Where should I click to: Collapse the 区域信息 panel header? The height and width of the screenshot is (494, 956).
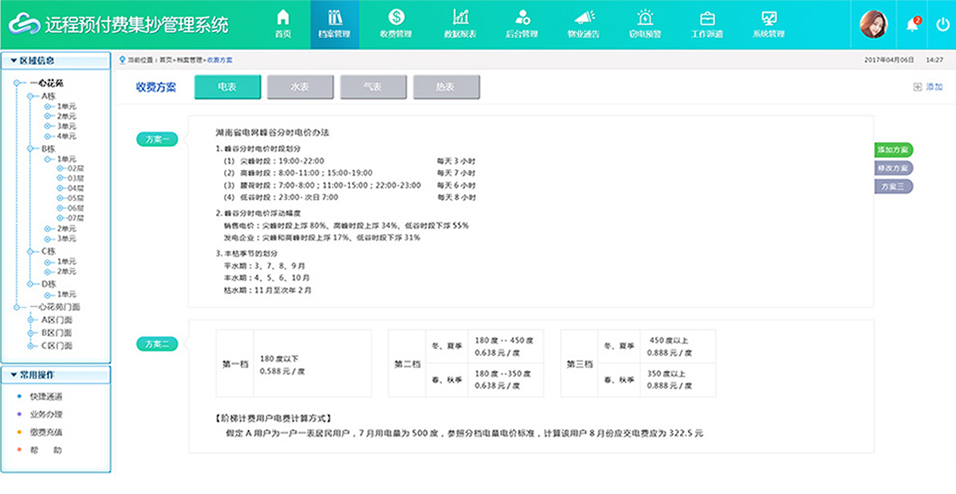56,60
